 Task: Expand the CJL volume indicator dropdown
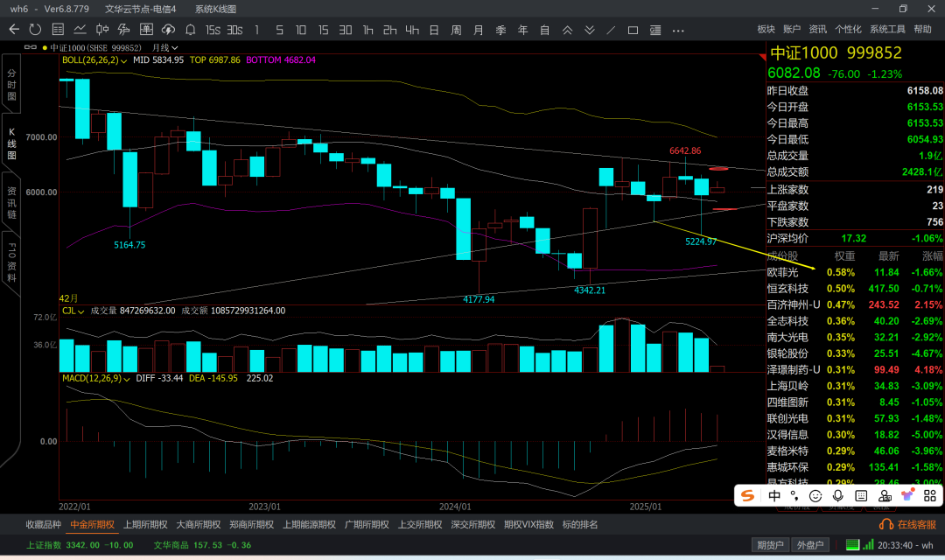80,310
